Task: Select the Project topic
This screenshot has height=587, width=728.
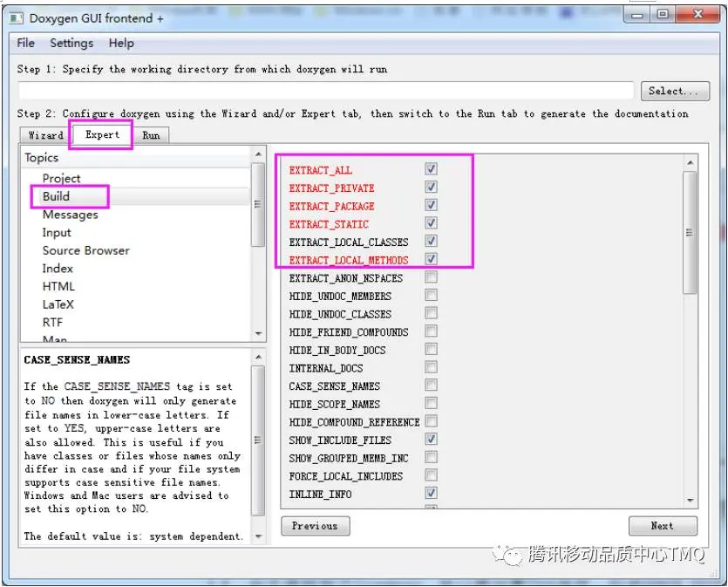Action: [61, 178]
